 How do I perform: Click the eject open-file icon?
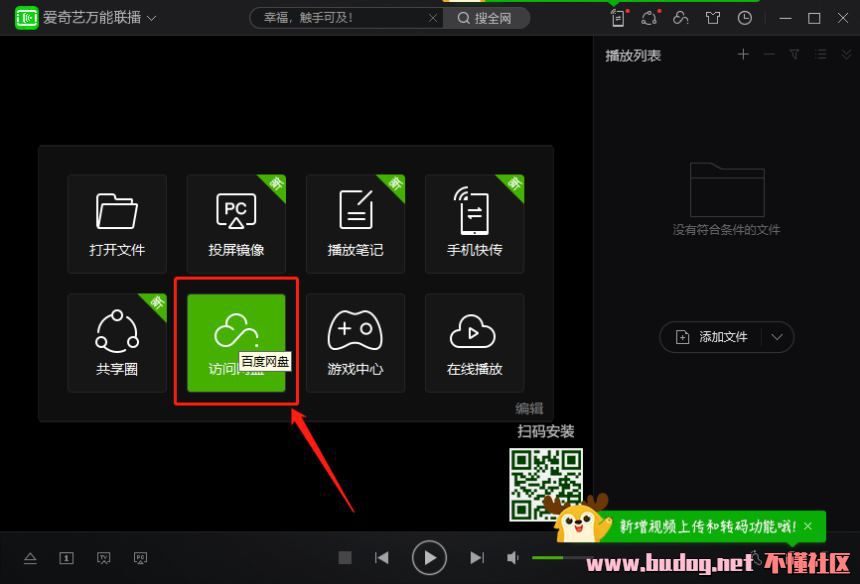coord(30,558)
